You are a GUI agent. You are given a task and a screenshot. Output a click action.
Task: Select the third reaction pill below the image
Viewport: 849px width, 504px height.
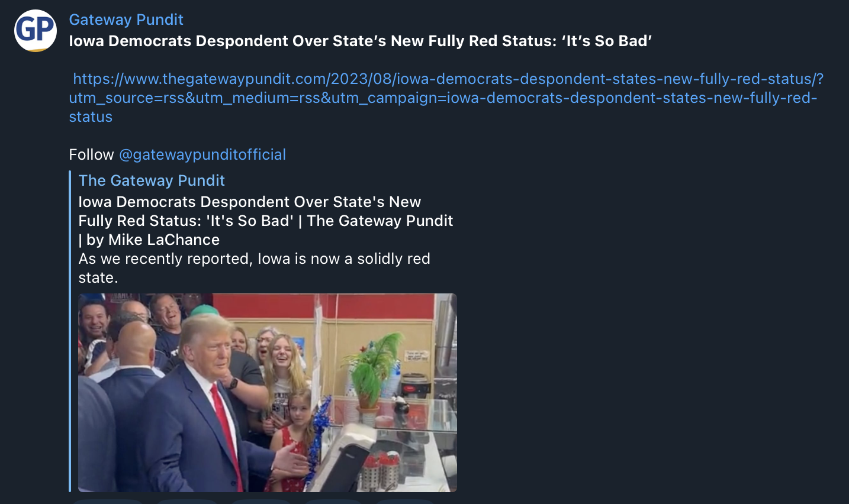pyautogui.click(x=261, y=502)
